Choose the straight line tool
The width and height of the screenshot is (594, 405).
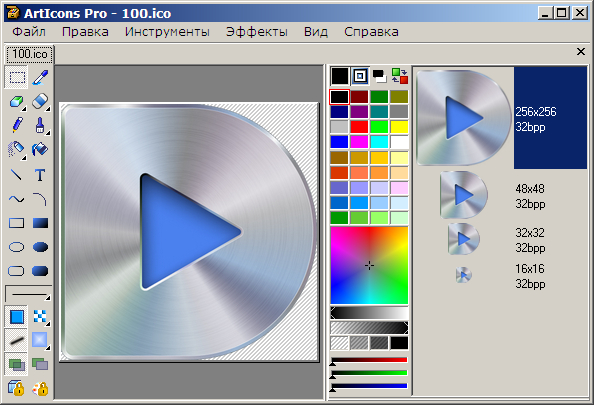[16, 174]
